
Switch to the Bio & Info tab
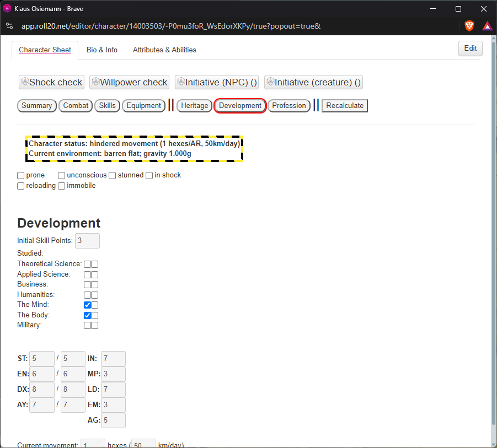tap(101, 50)
